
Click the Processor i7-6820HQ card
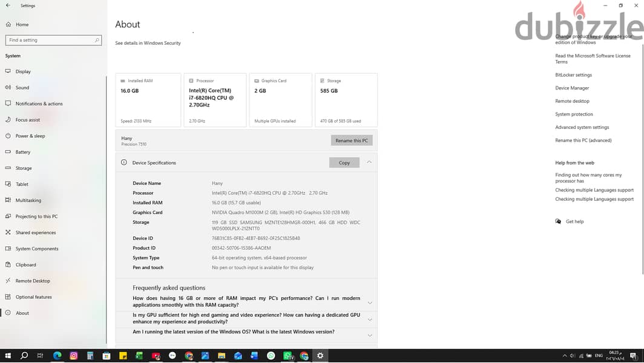click(x=215, y=100)
